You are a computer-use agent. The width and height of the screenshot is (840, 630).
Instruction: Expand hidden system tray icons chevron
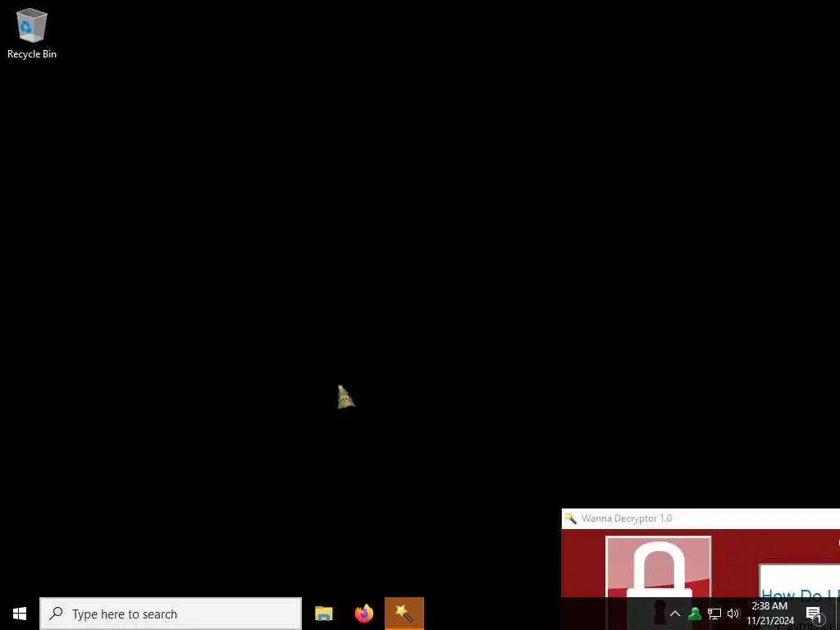click(675, 614)
